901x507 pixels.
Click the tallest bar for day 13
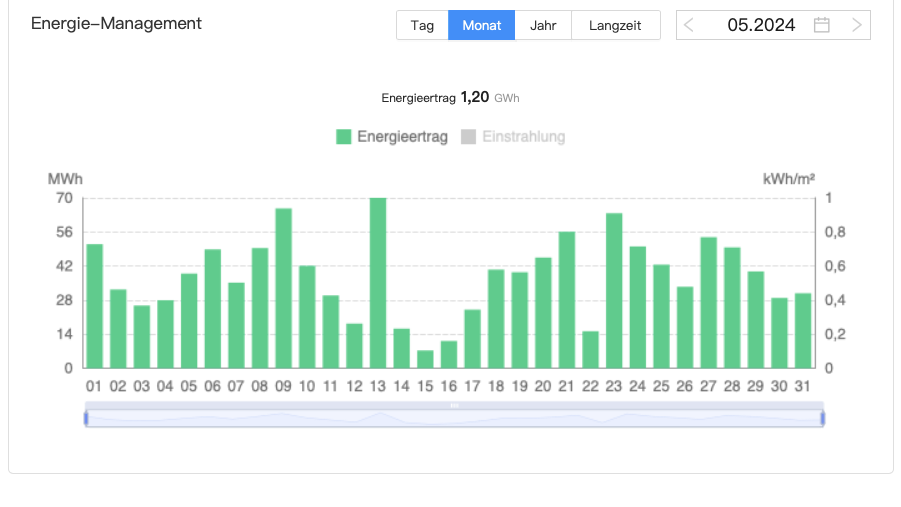[x=378, y=283]
